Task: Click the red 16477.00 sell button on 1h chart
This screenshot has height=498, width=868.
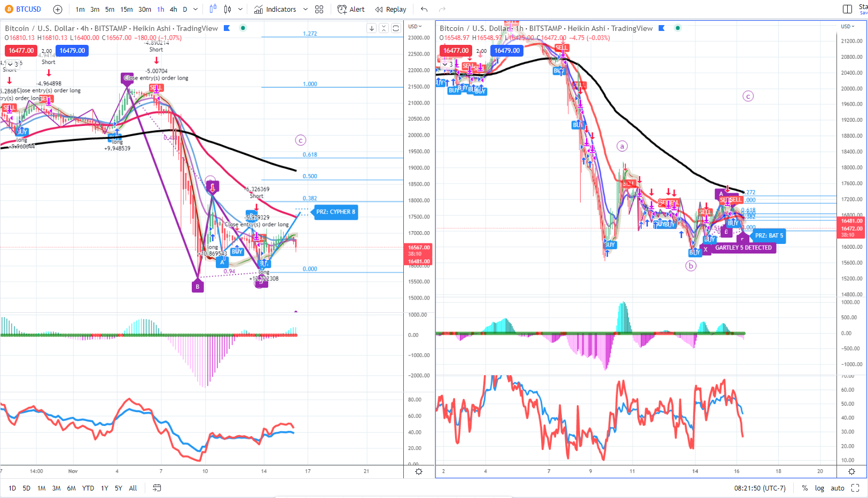Action: click(456, 51)
